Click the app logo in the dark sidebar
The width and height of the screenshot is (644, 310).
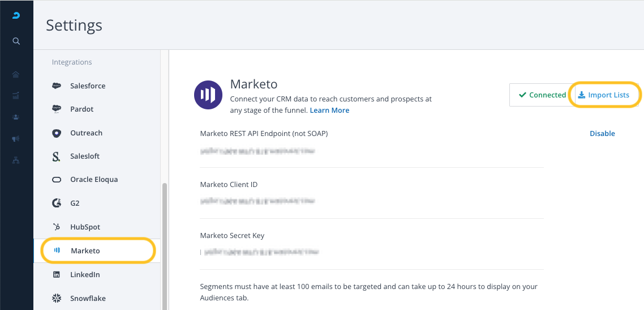click(16, 16)
